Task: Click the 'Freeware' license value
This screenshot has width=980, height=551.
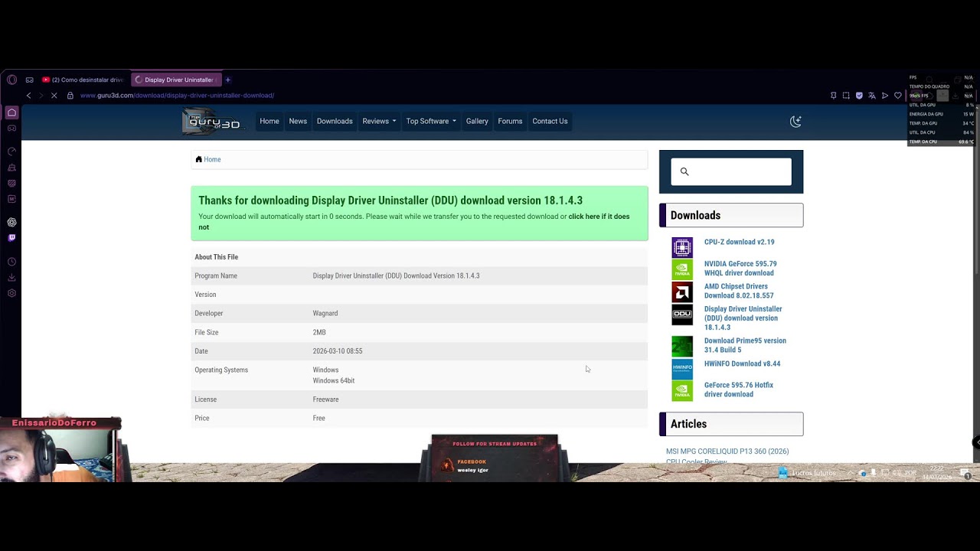Action: point(325,399)
